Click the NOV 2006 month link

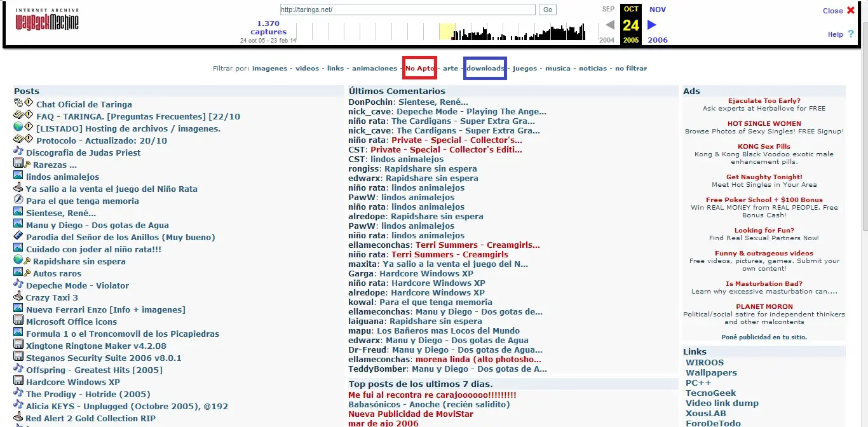(658, 10)
